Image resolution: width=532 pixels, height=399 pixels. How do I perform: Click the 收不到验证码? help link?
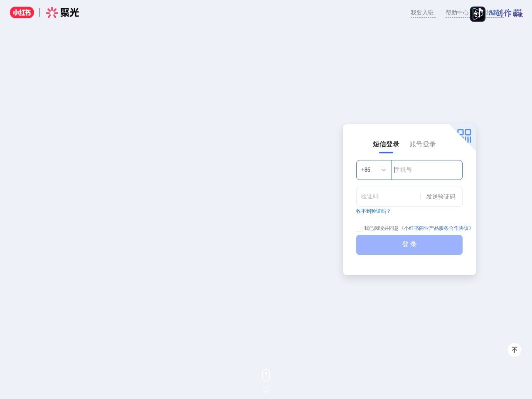point(373,211)
